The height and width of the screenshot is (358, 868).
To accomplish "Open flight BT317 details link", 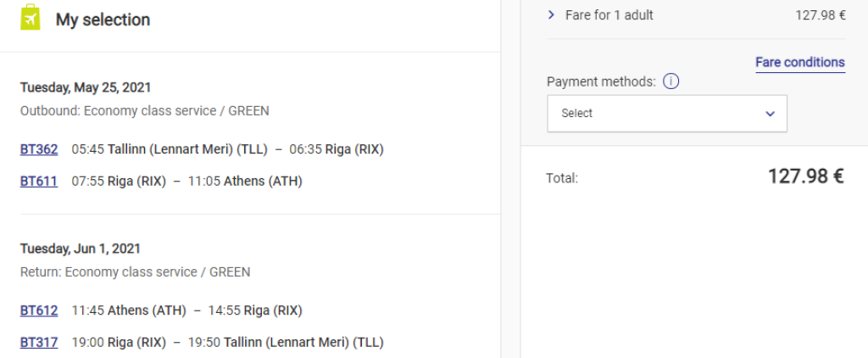I will [x=39, y=342].
